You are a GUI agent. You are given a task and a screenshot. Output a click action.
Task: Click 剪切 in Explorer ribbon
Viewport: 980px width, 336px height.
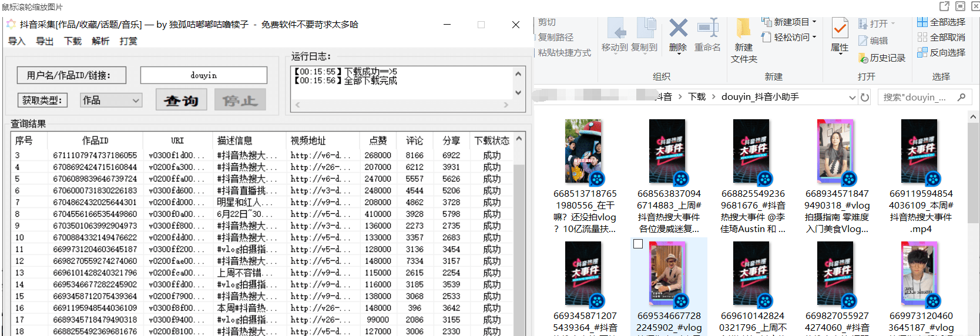coord(547,22)
